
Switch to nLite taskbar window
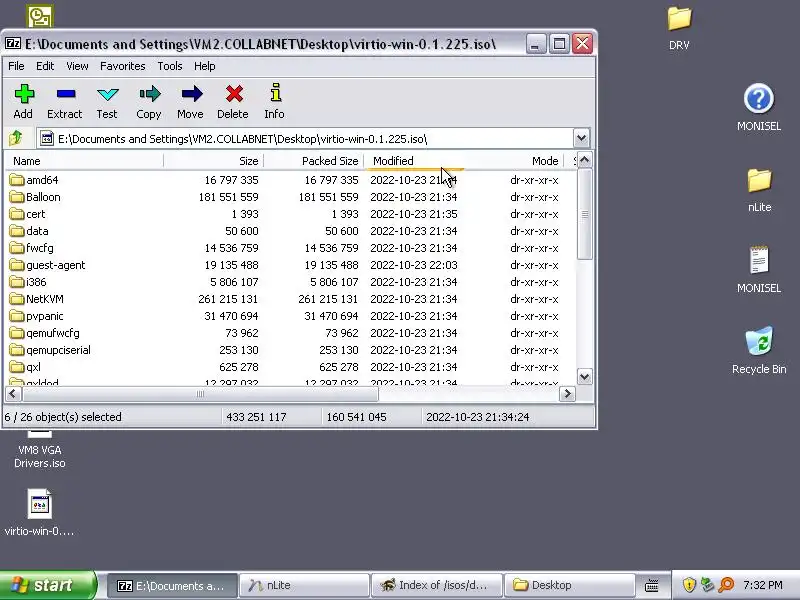point(305,585)
